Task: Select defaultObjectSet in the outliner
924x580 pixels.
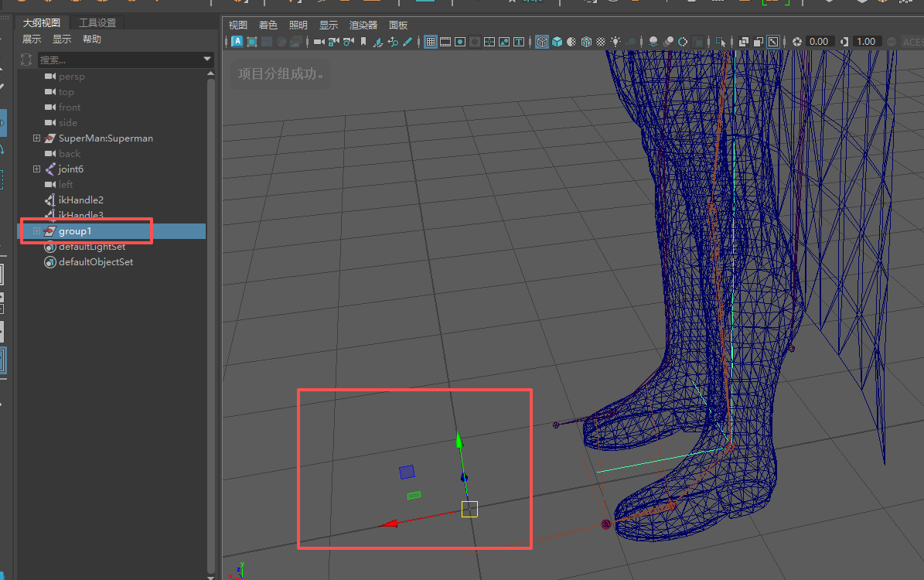Action: pos(95,261)
